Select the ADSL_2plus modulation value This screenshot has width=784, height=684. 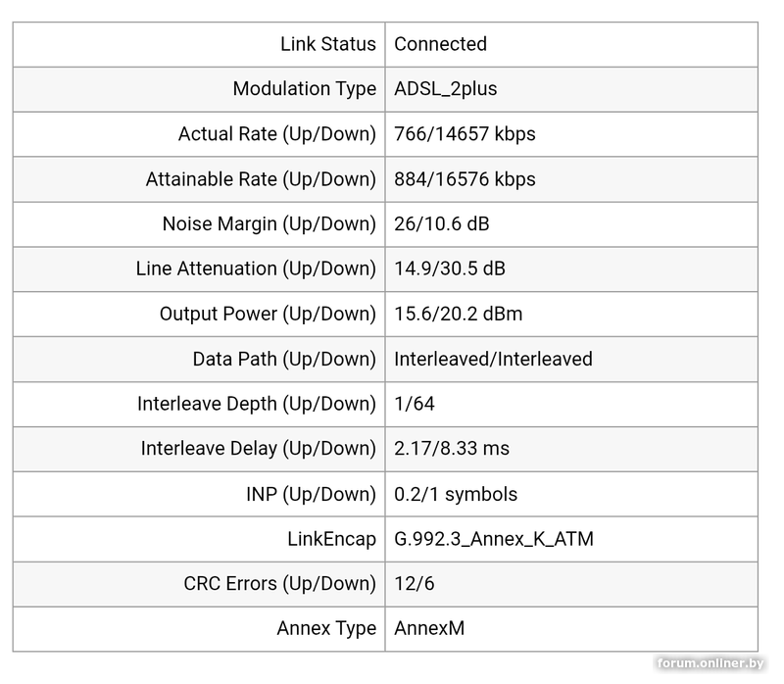445,89
